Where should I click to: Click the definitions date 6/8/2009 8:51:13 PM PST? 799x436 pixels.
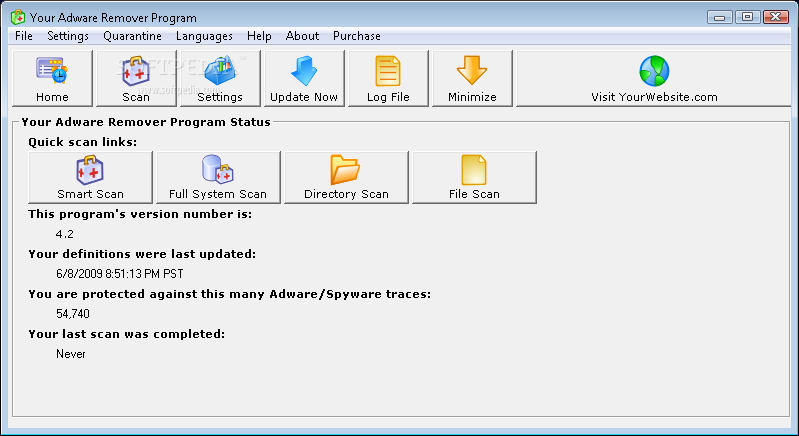click(120, 274)
